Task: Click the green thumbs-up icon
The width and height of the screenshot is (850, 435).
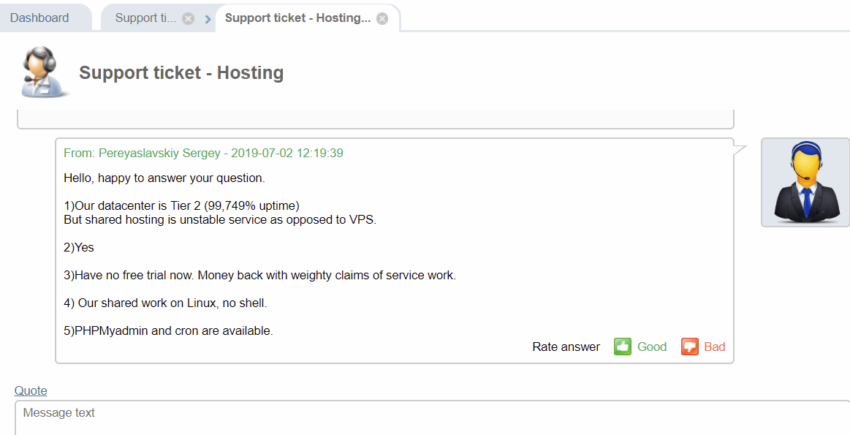Action: click(x=622, y=347)
